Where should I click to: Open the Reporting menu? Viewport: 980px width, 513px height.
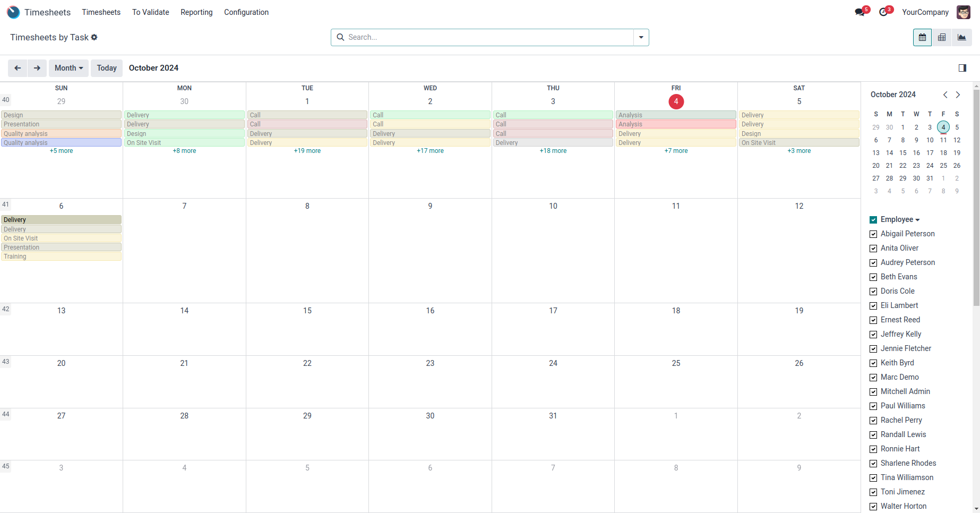coord(196,12)
